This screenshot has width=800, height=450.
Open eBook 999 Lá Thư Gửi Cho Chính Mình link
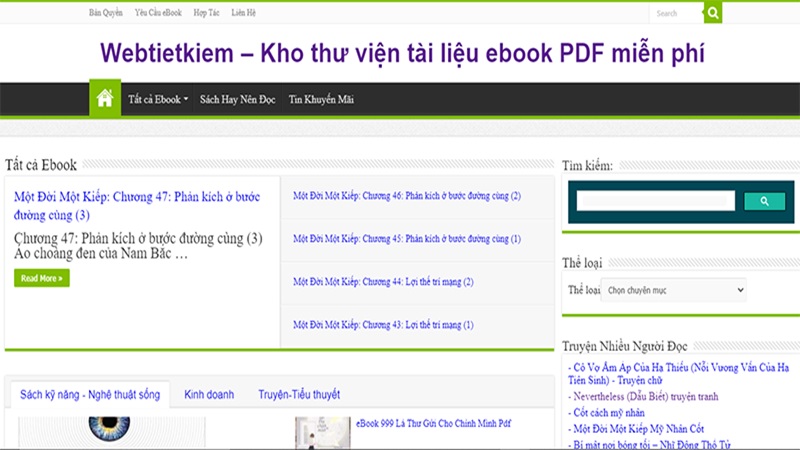click(x=433, y=423)
